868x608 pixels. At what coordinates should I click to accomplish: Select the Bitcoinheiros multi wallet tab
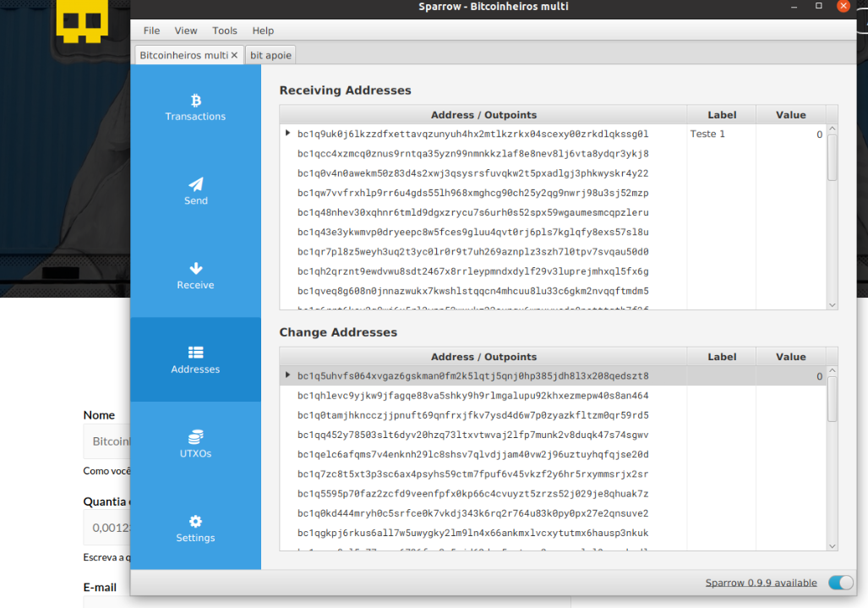point(183,55)
